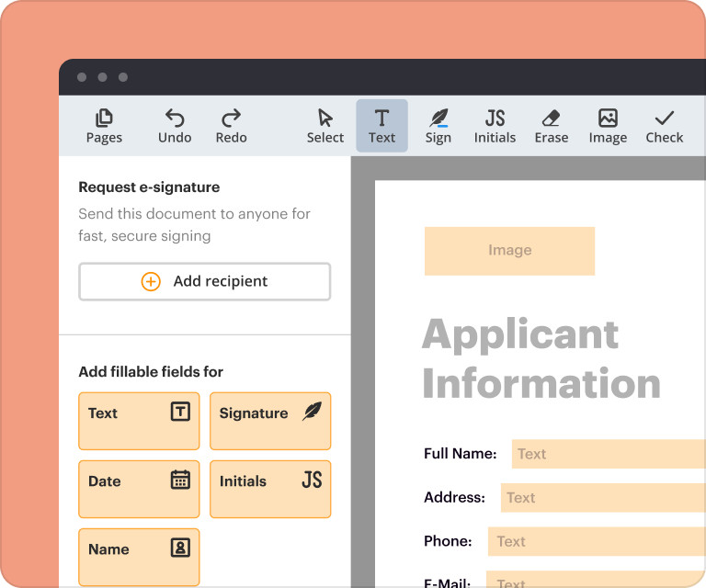Click the 'Full Name:' label
Viewport: 706px width, 588px height.
(461, 454)
